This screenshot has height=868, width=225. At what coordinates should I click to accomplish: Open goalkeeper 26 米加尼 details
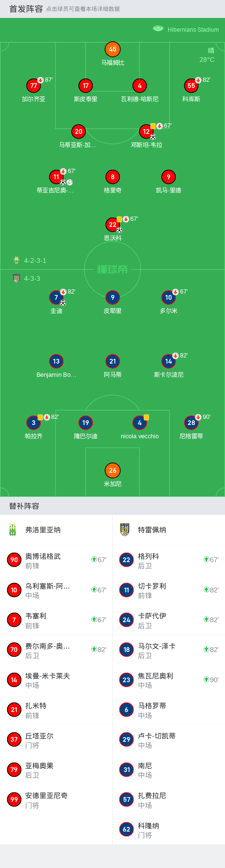[113, 470]
